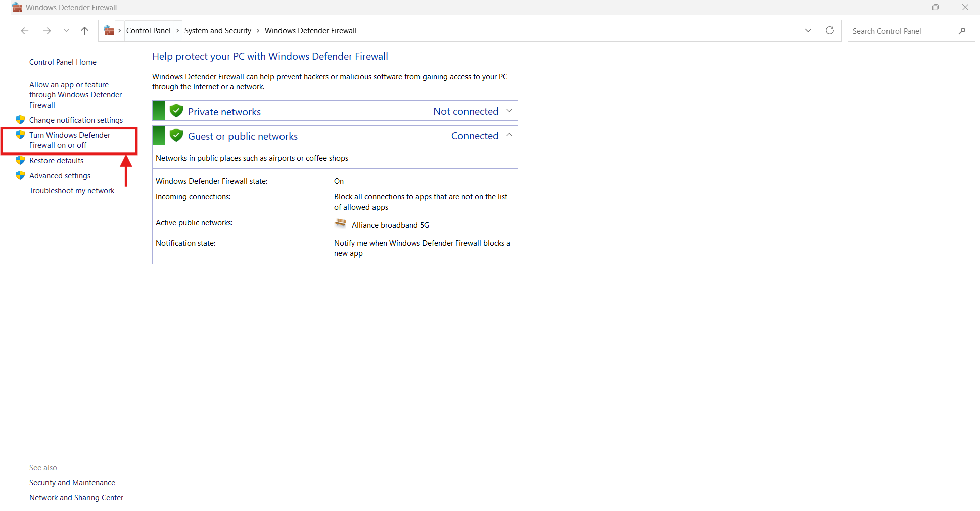Viewport: 980px width, 511px height.
Task: Click the Back navigation arrow
Action: click(x=24, y=31)
